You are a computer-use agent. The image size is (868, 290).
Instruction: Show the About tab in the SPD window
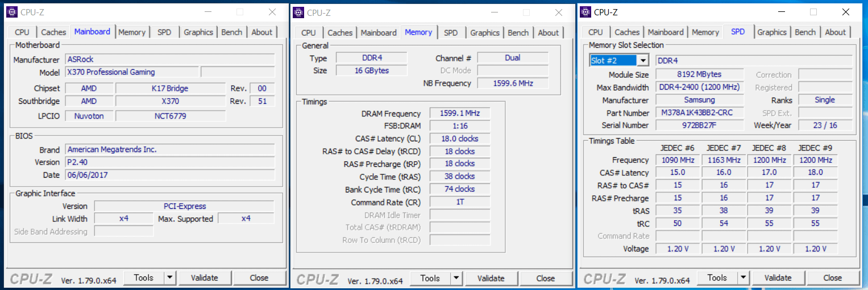[x=836, y=32]
